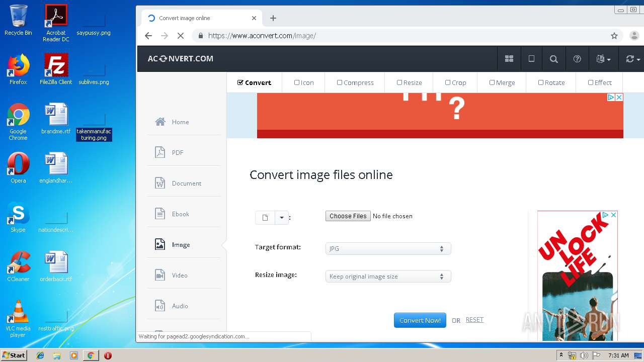Open the apps grid icon in ACONVERT header

click(x=509, y=59)
